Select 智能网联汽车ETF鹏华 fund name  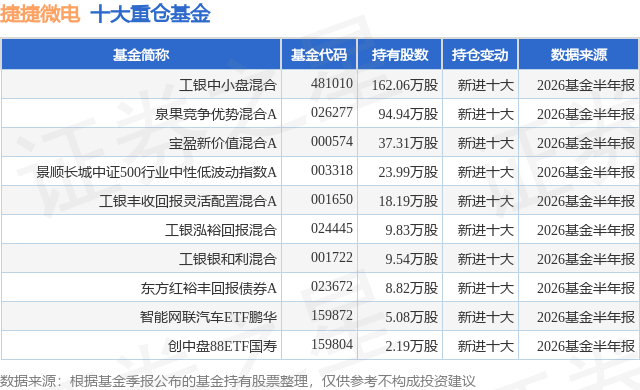[208, 317]
